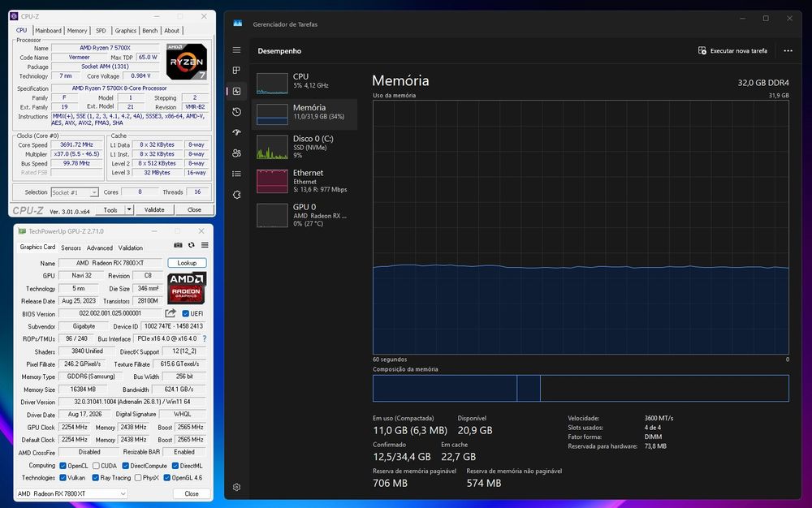
Task: Click Velocidade value 3600 MT/s
Action: coord(659,418)
